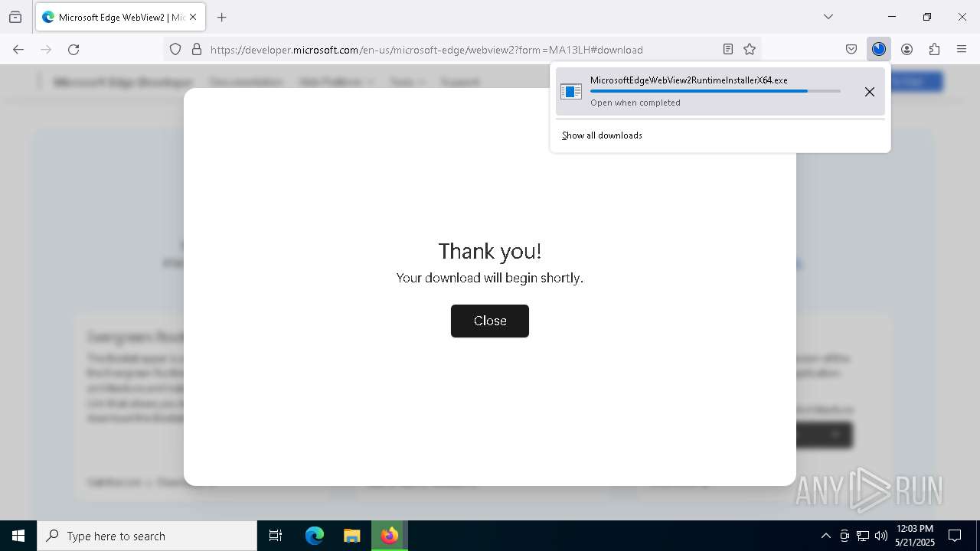This screenshot has height=551, width=980.
Task: Open the notification center
Action: tap(955, 536)
